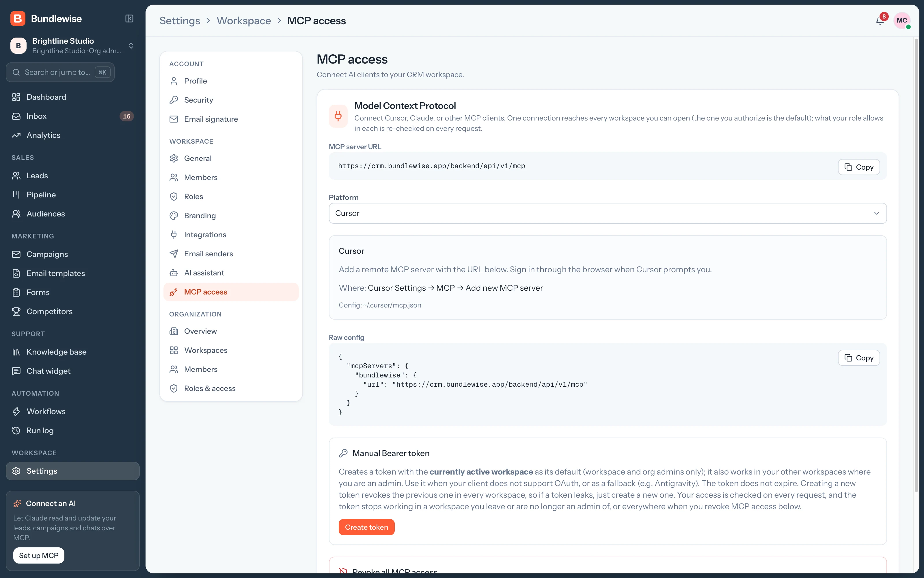Image resolution: width=924 pixels, height=578 pixels.
Task: Open Chat widget in the sidebar
Action: [x=72, y=371]
